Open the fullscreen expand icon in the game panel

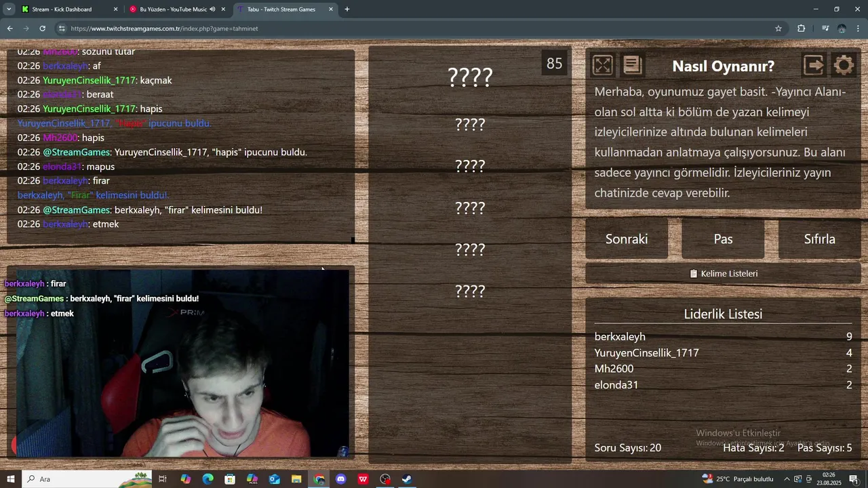[x=602, y=65]
